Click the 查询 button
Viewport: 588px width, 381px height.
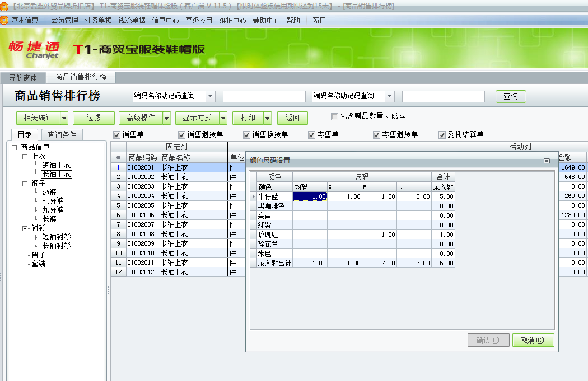510,96
